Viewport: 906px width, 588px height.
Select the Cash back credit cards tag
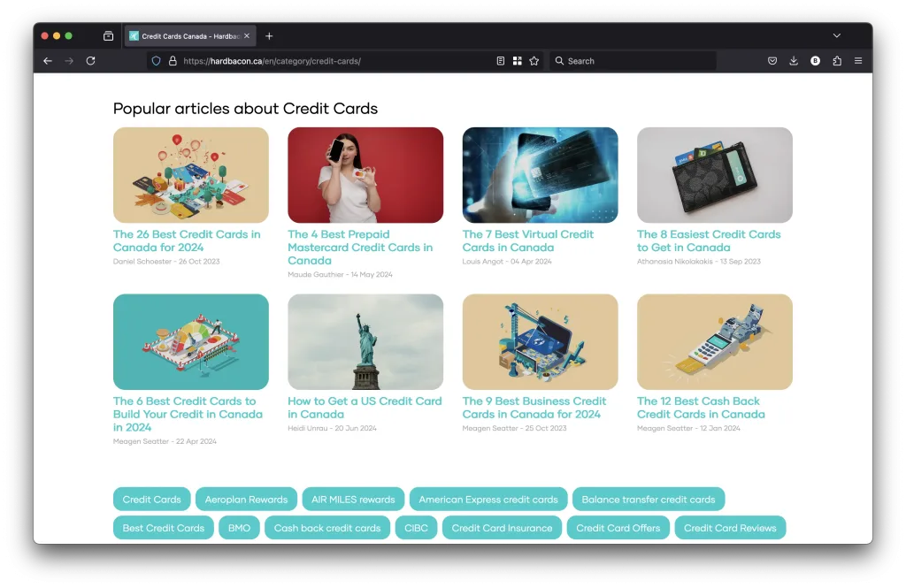[x=327, y=528]
